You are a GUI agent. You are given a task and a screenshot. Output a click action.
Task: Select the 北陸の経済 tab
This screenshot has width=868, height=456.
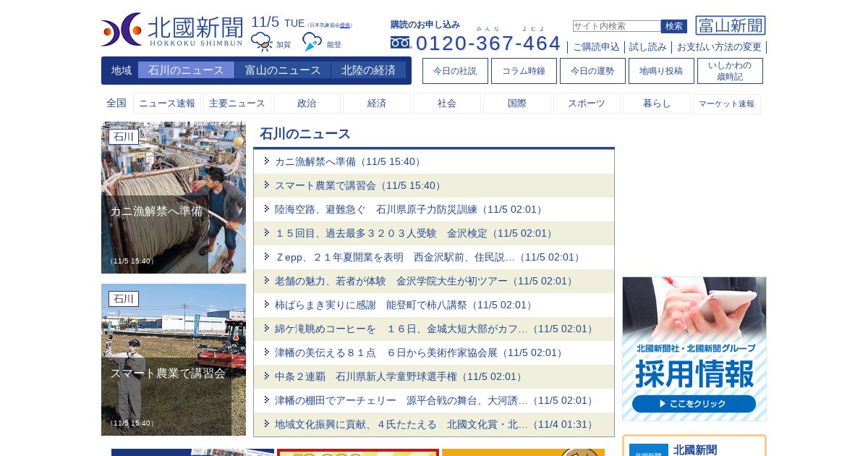[x=369, y=70]
